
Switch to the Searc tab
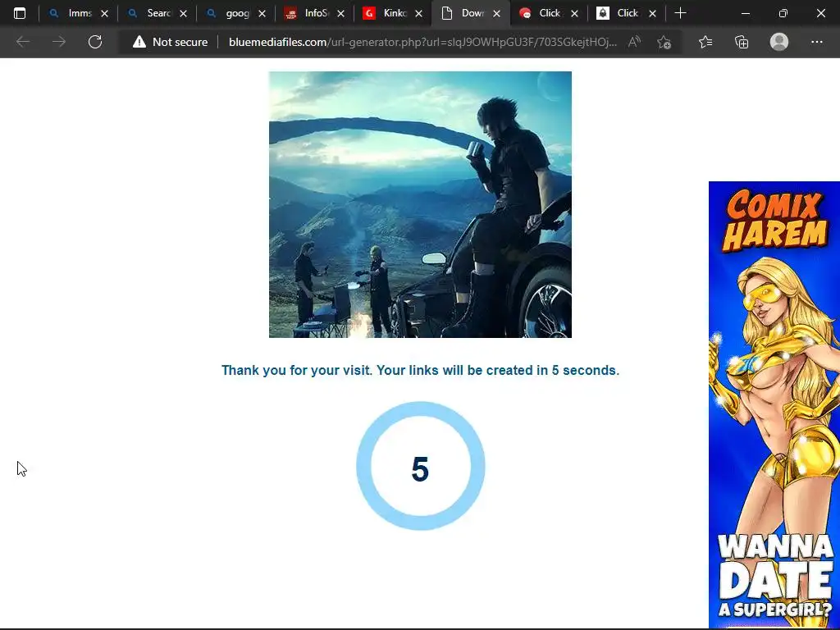(157, 13)
